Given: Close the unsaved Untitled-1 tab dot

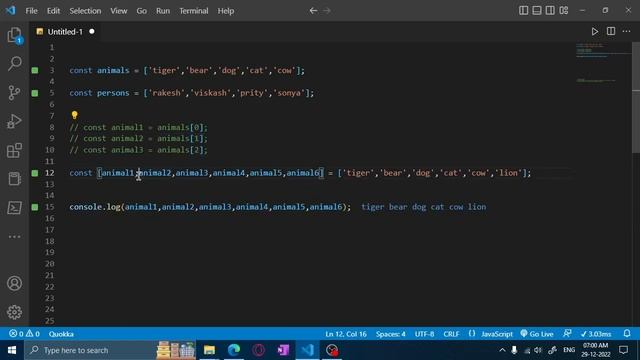Looking at the screenshot, I should (92, 31).
